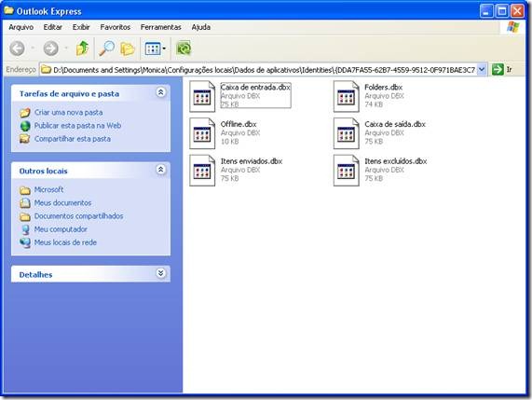Screen dimensions: 532x400
Task: Select the Folders.dbx file name
Action: point(383,88)
